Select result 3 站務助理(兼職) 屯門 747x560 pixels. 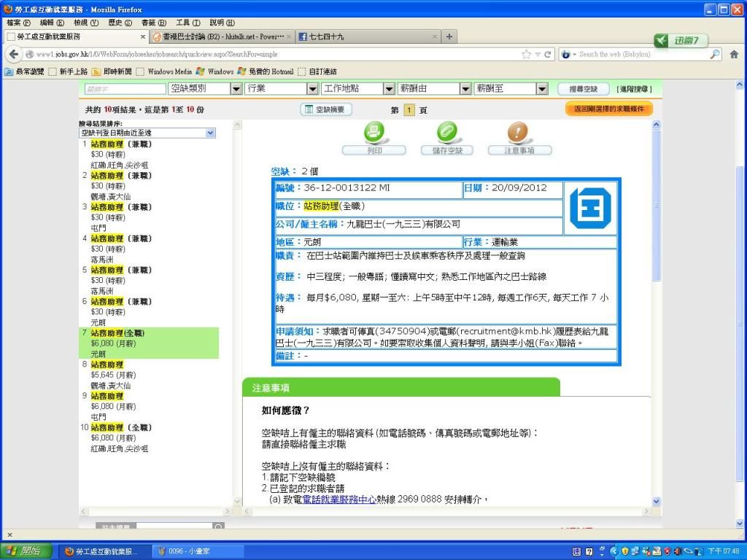point(149,217)
